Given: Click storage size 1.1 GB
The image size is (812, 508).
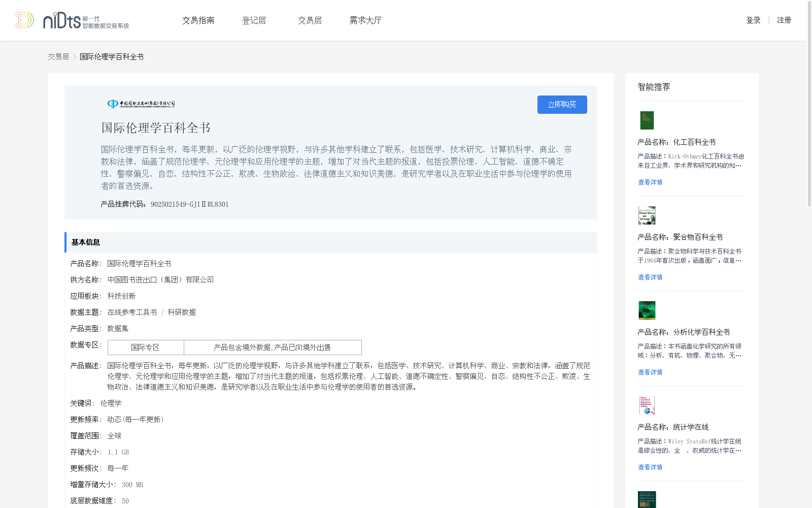Looking at the screenshot, I should tap(118, 452).
